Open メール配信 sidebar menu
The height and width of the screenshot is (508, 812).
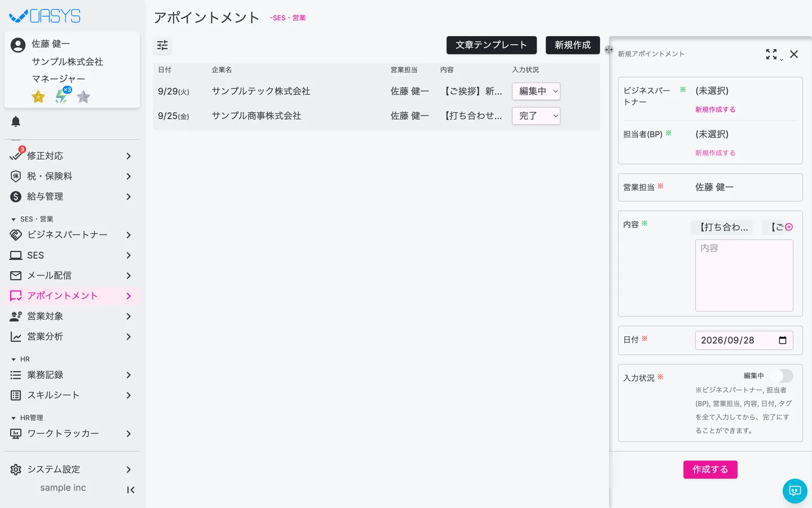72,275
